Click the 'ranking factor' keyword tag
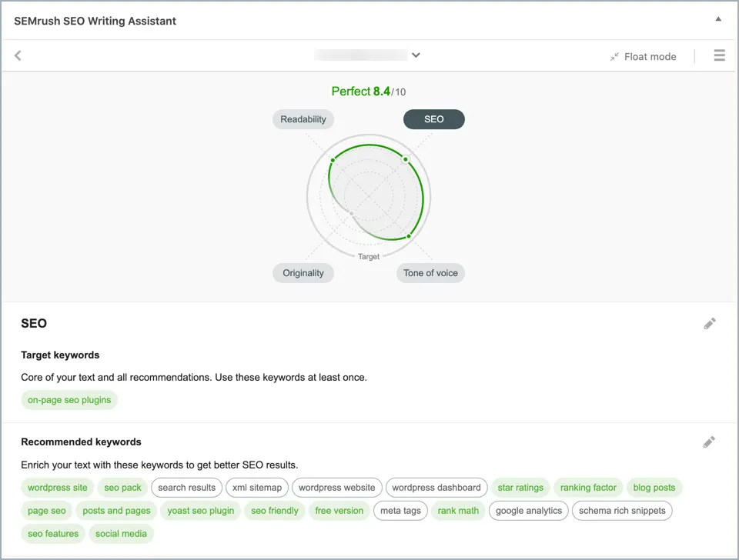 pyautogui.click(x=588, y=488)
